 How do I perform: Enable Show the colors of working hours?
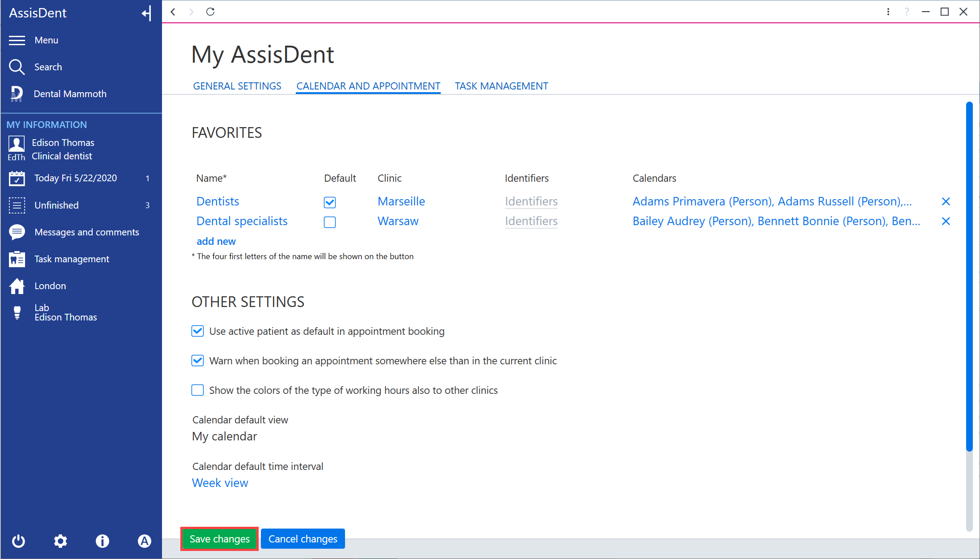pos(197,390)
